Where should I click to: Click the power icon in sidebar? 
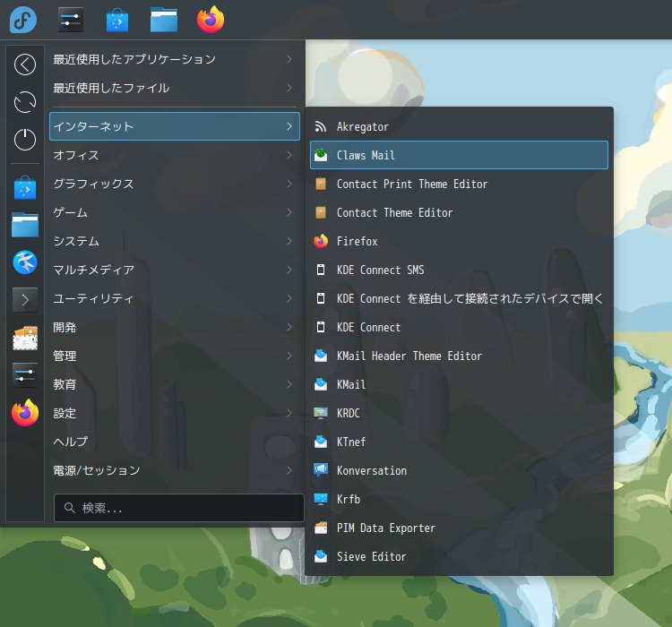click(25, 140)
